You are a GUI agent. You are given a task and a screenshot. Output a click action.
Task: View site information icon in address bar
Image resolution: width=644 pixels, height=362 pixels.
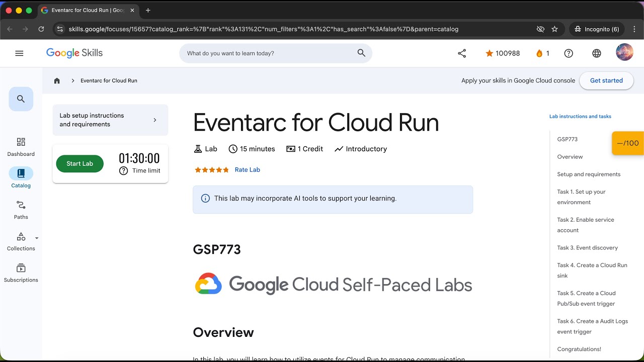[x=60, y=29]
